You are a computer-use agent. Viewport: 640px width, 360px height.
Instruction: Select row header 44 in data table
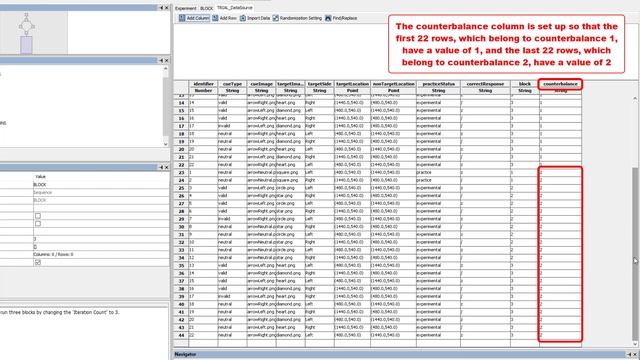[x=181, y=335]
